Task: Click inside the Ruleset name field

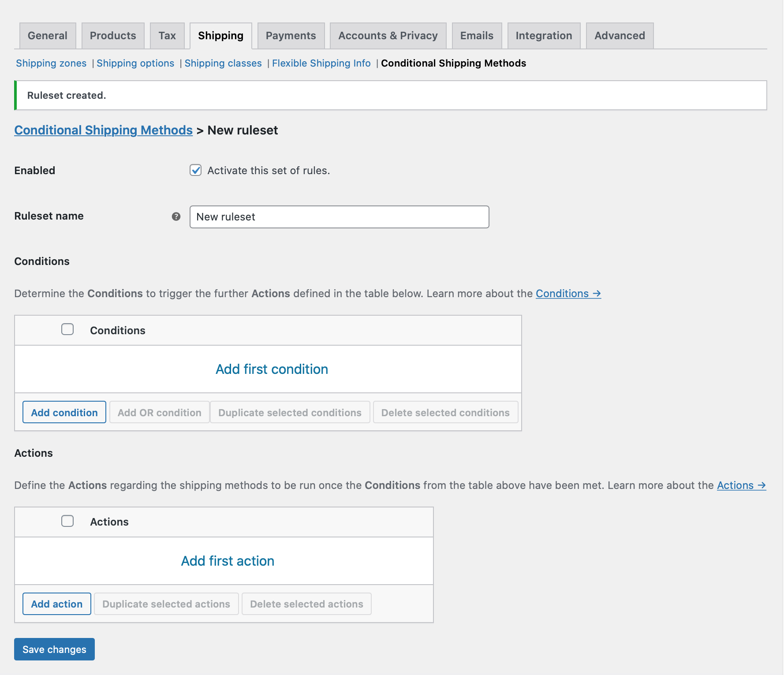Action: click(339, 216)
